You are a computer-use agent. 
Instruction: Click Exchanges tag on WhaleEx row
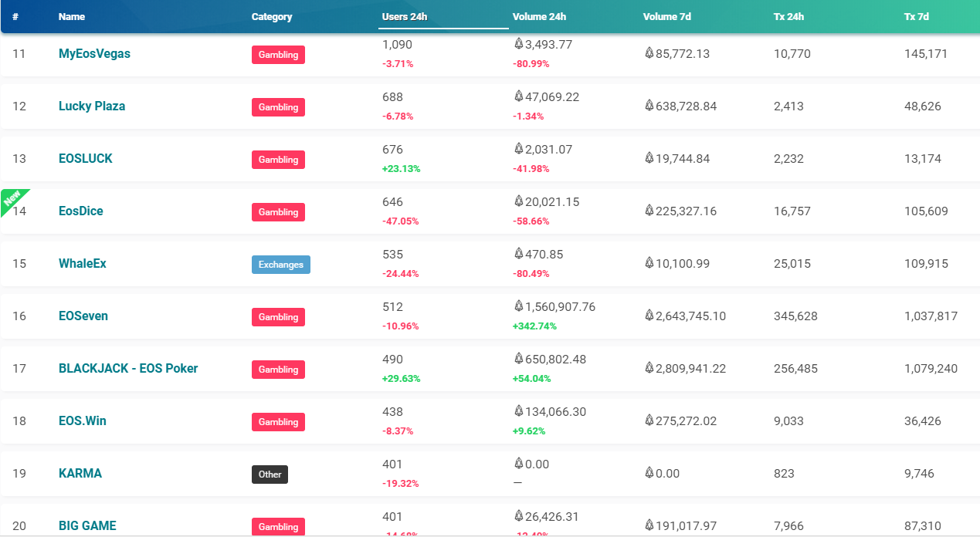pyautogui.click(x=281, y=265)
